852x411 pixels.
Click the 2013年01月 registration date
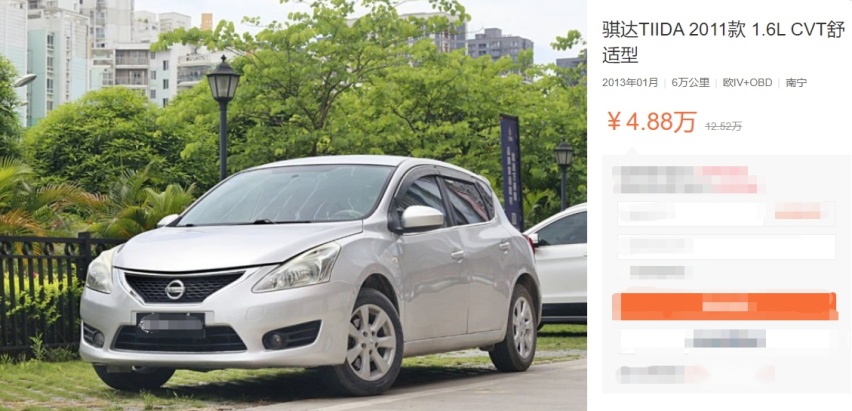tap(630, 83)
